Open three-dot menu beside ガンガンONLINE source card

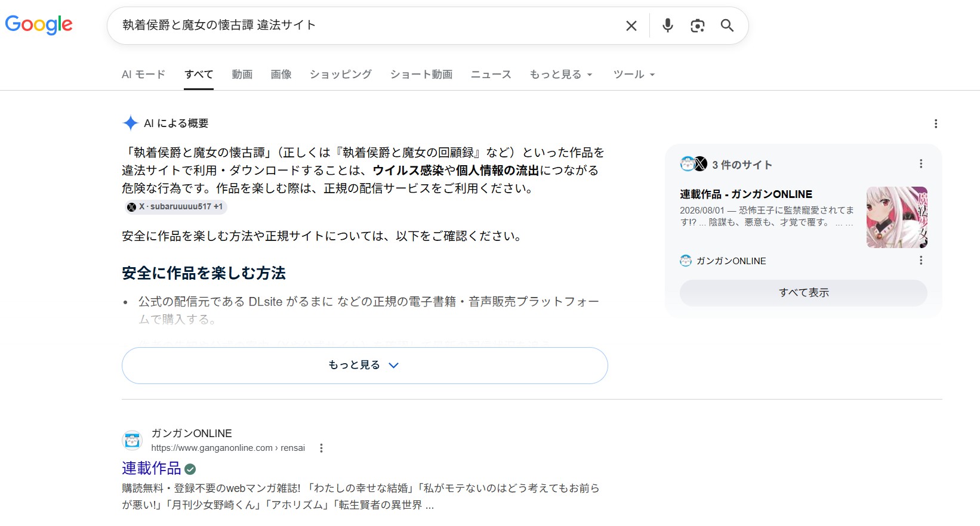(921, 261)
